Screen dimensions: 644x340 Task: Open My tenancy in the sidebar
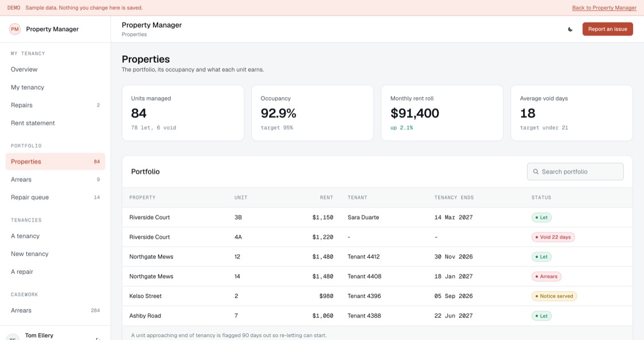tap(55, 87)
